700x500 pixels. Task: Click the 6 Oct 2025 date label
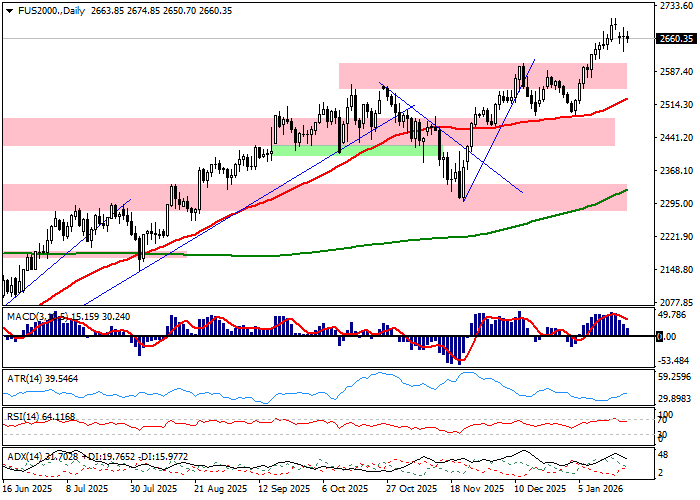click(344, 490)
